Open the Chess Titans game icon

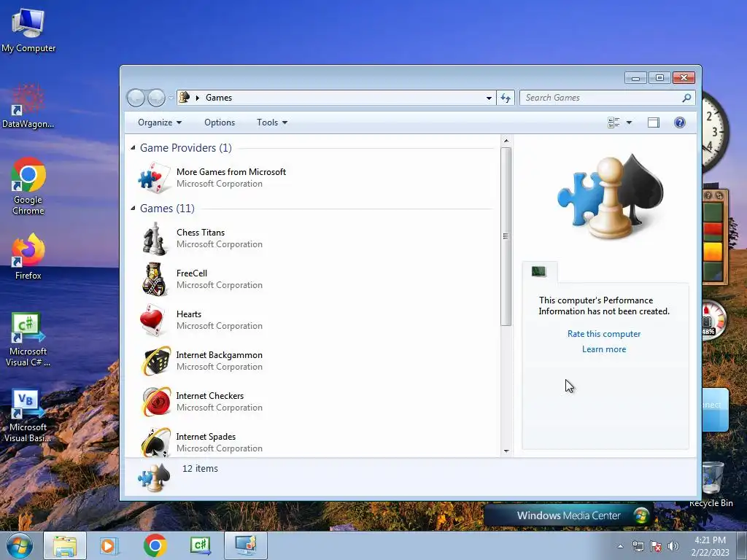(x=155, y=238)
